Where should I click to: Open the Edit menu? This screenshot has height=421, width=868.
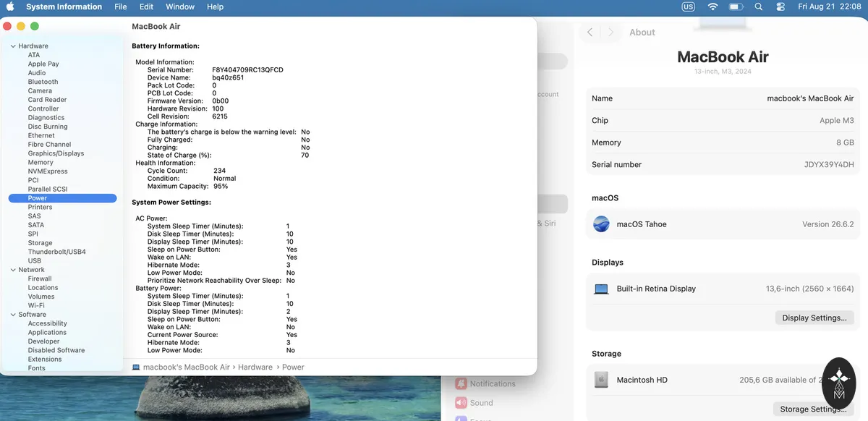coord(146,7)
